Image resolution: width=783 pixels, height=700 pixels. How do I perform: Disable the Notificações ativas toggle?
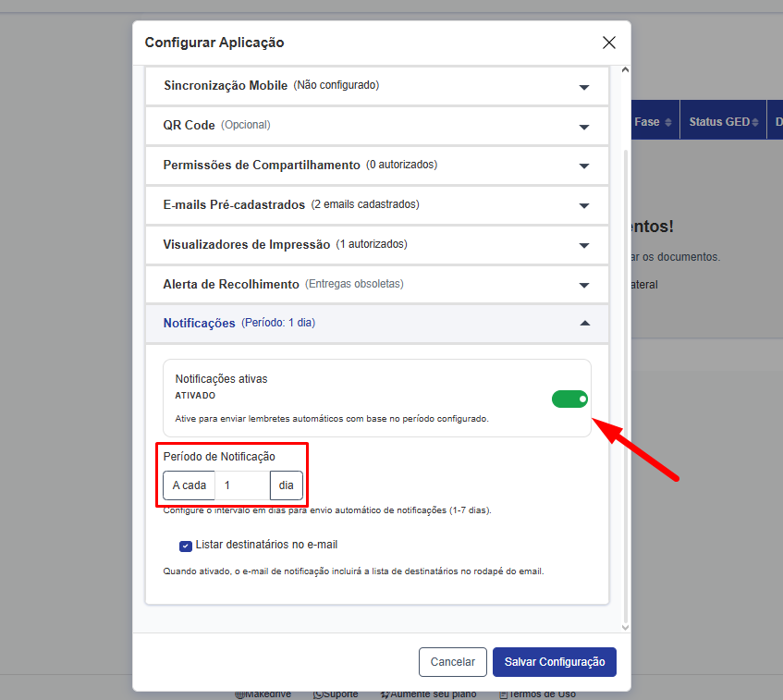(x=569, y=399)
